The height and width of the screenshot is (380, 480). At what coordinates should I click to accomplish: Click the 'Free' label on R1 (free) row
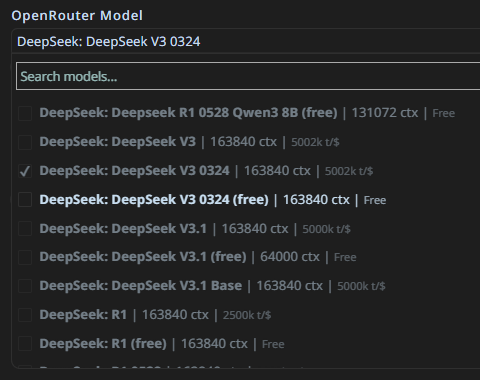(x=273, y=344)
